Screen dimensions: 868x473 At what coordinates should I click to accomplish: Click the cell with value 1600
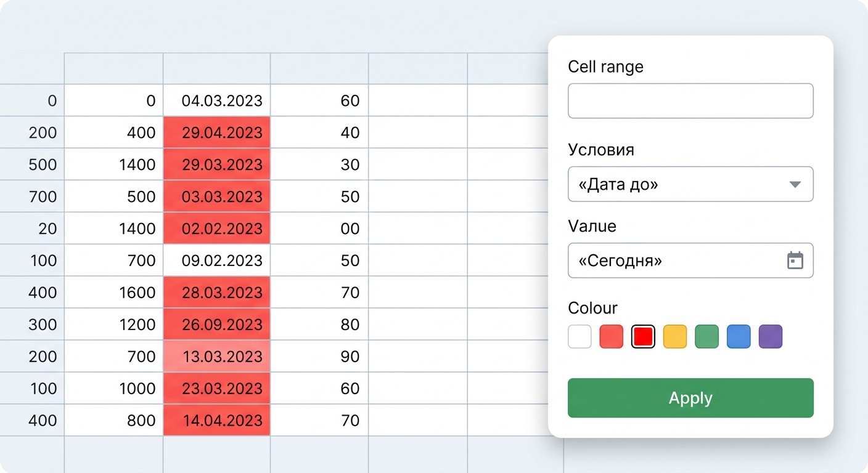click(x=113, y=293)
